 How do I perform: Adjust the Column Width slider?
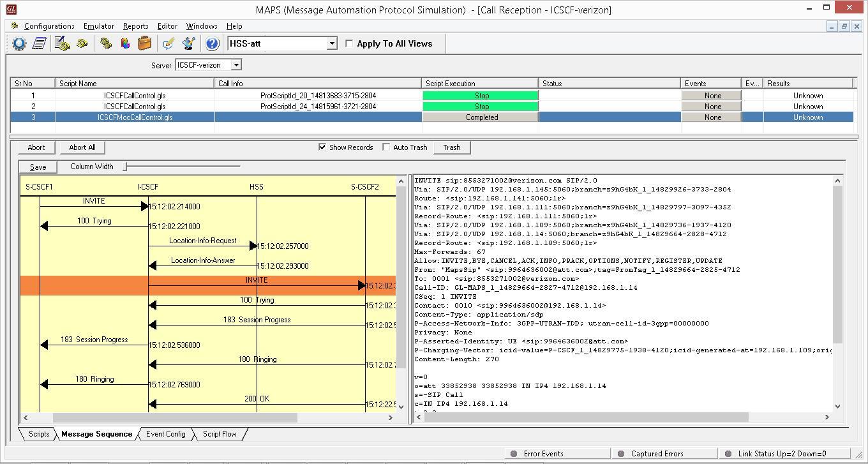click(x=126, y=167)
